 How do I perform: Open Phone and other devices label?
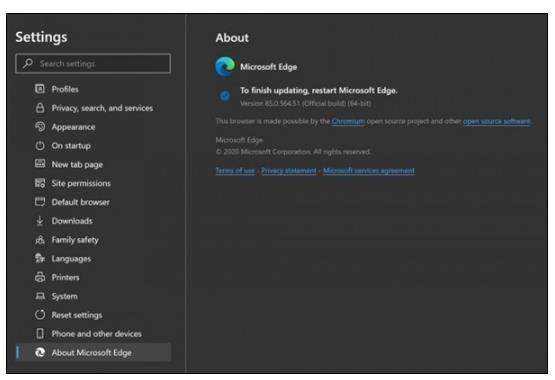pyautogui.click(x=97, y=334)
